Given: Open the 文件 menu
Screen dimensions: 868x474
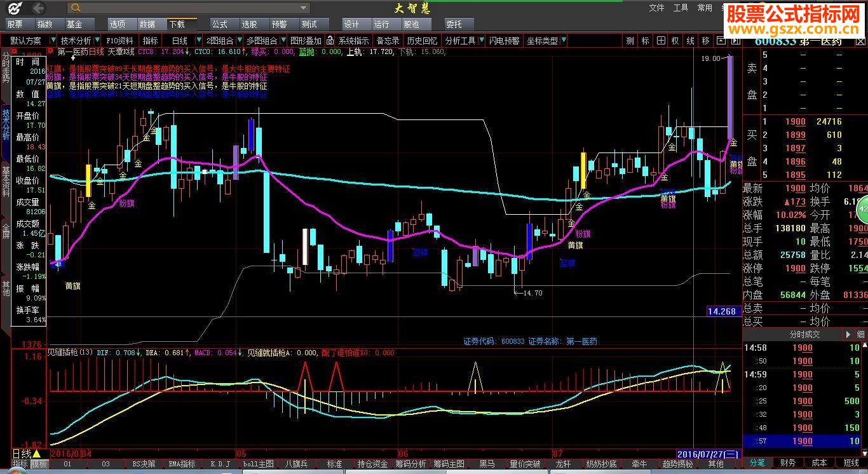Looking at the screenshot, I should 656,8.
